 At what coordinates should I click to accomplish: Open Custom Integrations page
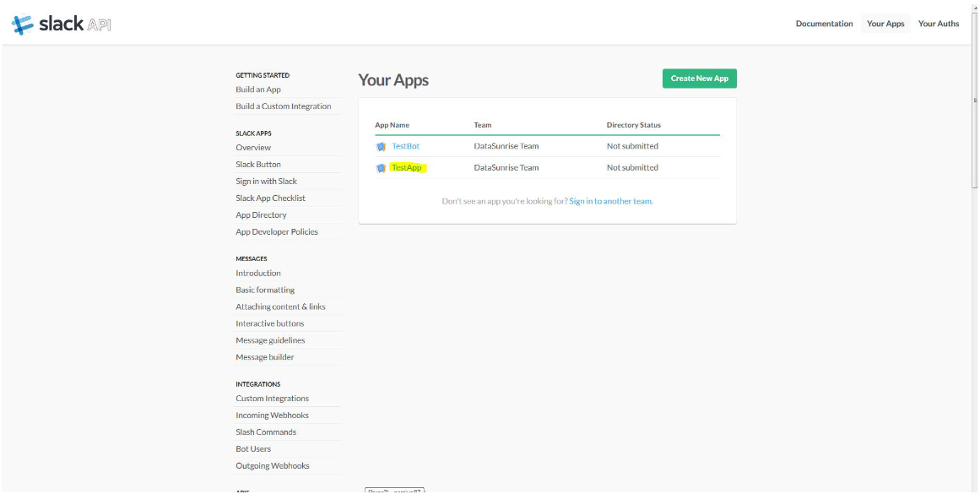(x=272, y=399)
